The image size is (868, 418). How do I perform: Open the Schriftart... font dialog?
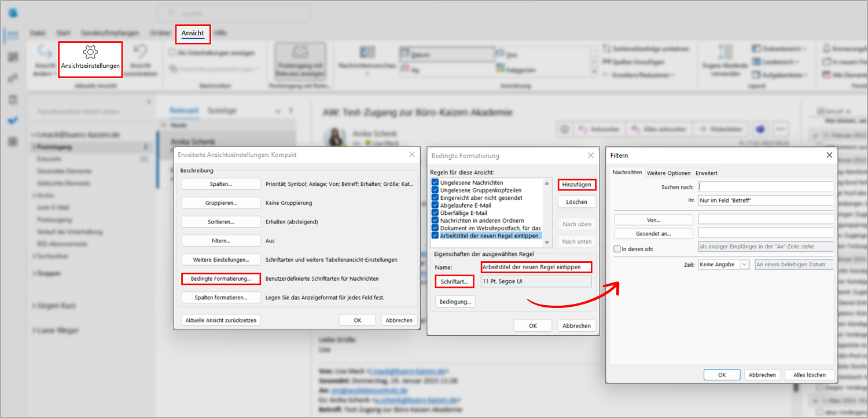pos(454,281)
